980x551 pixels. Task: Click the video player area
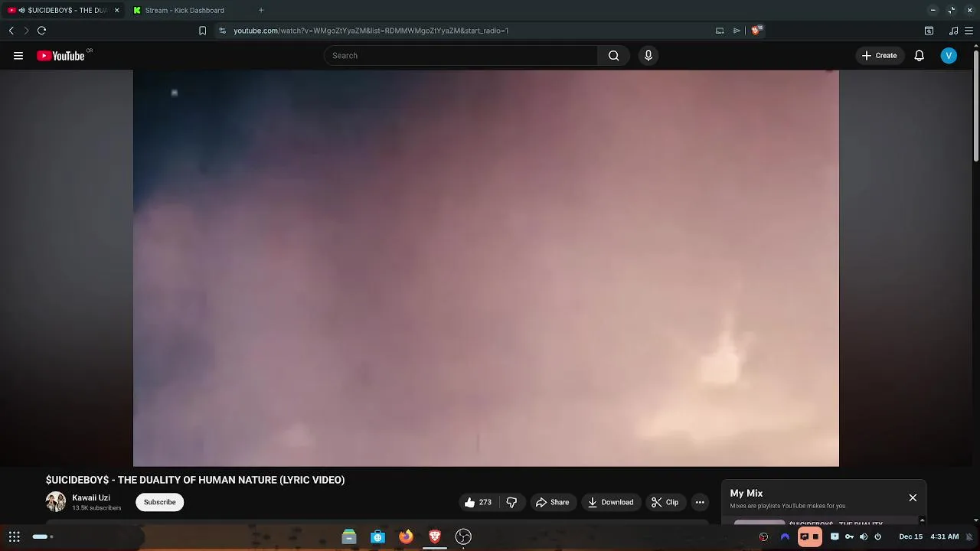click(486, 268)
